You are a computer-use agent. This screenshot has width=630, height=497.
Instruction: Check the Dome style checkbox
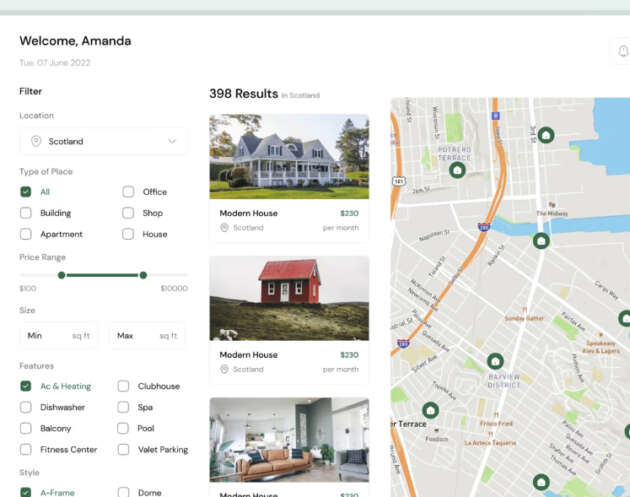[x=123, y=492]
